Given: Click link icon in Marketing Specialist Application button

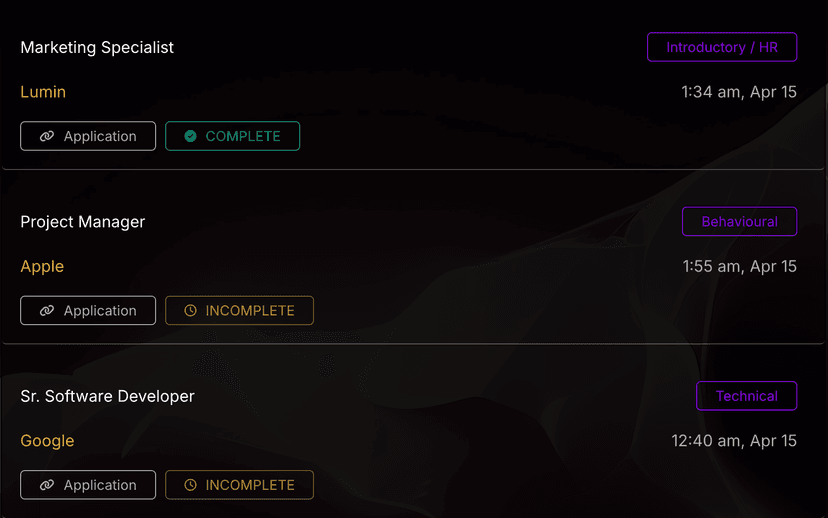Looking at the screenshot, I should tap(46, 136).
